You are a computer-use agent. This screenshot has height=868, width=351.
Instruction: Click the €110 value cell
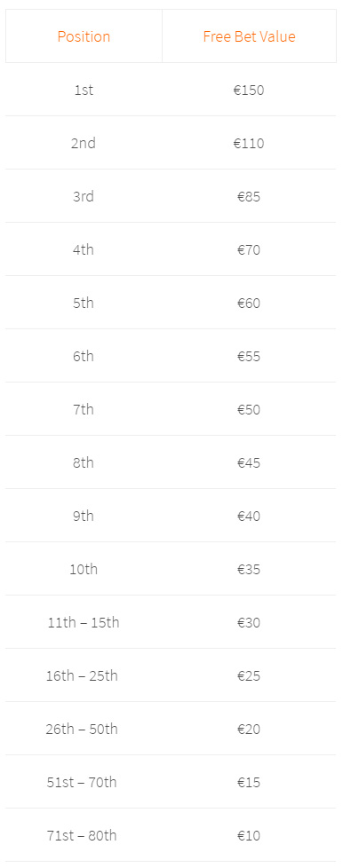tap(249, 144)
